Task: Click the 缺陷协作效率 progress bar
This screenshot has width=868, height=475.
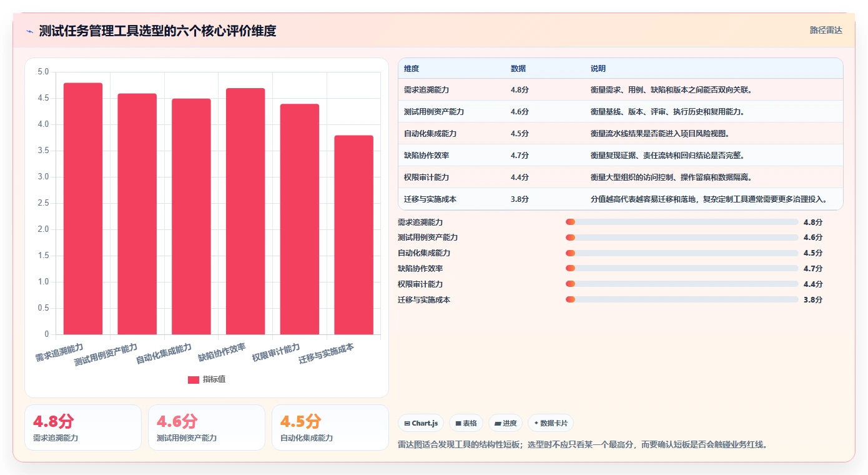Action: [682, 268]
